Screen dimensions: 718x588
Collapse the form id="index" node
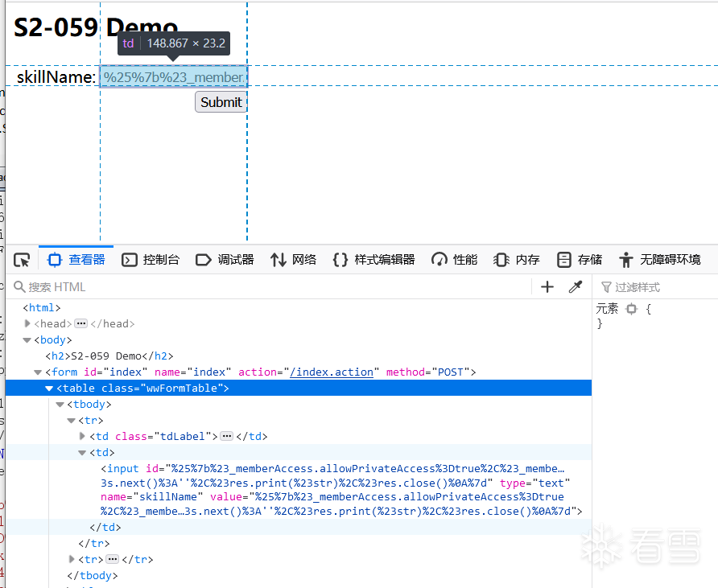point(38,372)
